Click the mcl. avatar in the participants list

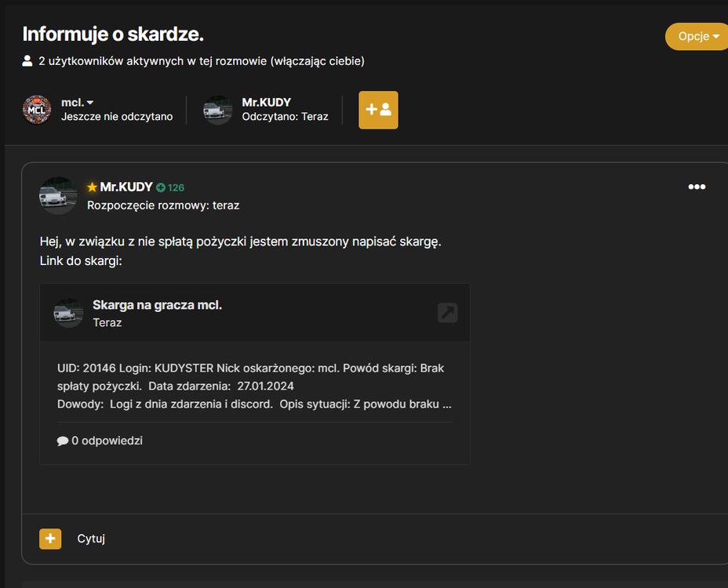37,110
